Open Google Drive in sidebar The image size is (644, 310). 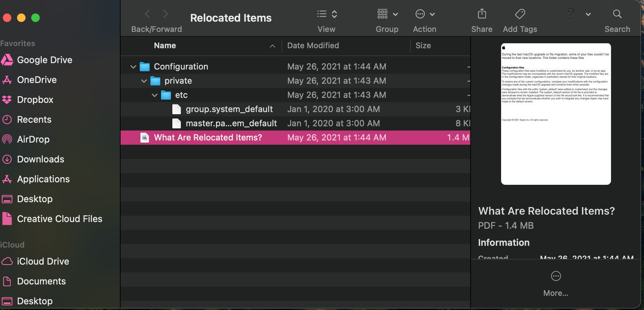tap(44, 60)
